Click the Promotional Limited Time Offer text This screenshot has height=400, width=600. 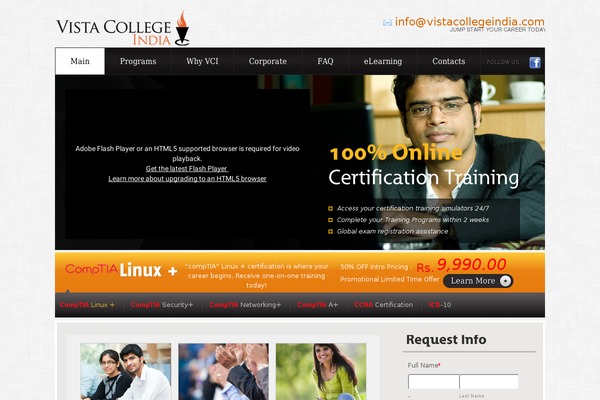tap(390, 279)
